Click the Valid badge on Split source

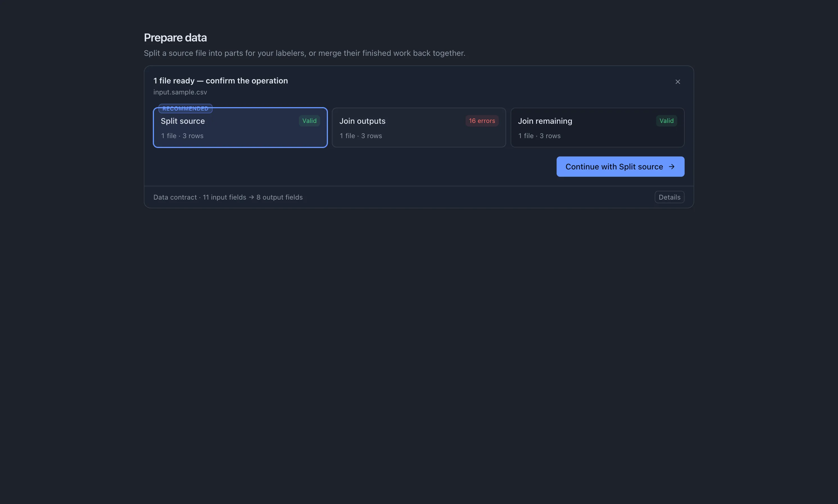click(309, 121)
